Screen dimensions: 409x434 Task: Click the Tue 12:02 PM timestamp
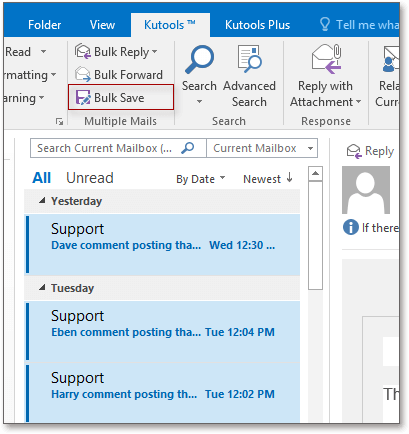(240, 394)
